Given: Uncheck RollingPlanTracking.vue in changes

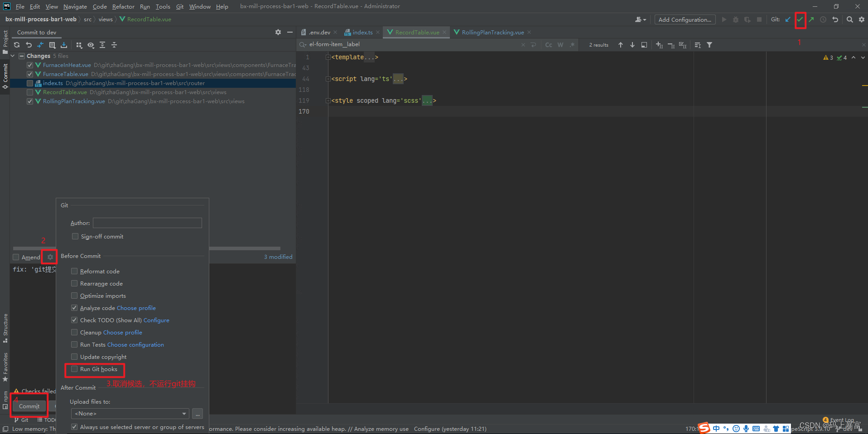Looking at the screenshot, I should (30, 101).
